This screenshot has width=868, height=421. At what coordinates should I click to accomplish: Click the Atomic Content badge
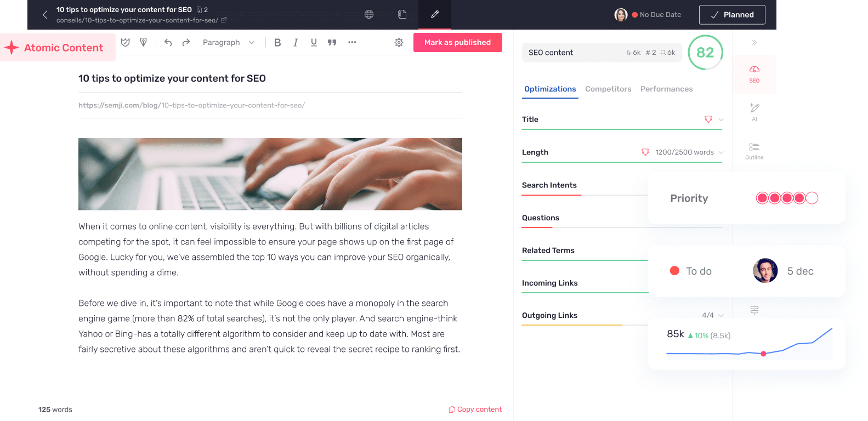point(58,48)
